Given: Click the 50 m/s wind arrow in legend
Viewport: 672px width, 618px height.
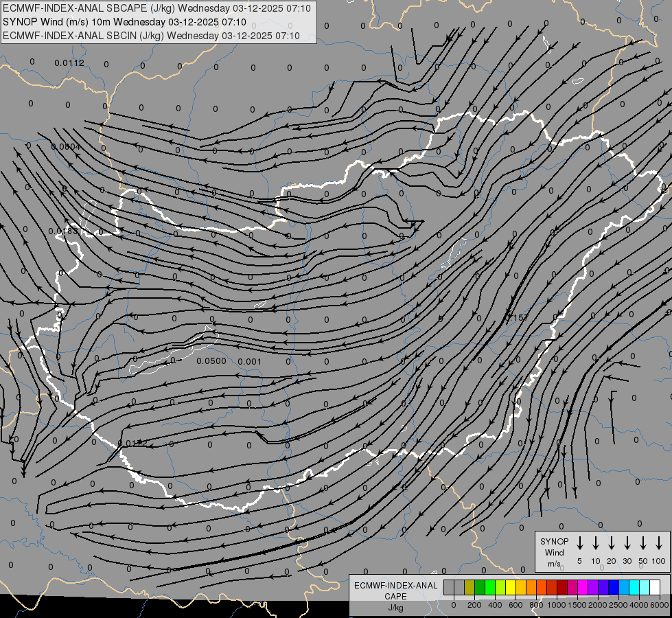Looking at the screenshot, I should click(x=643, y=542).
